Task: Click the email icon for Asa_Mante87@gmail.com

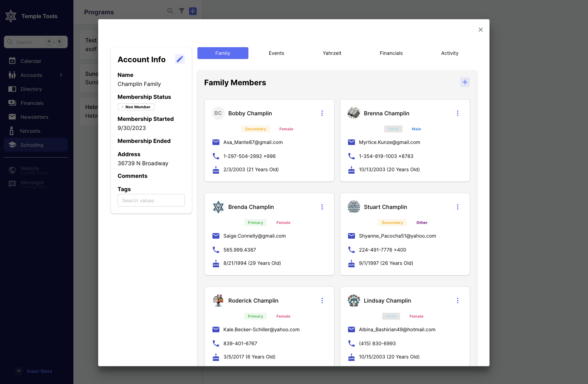Action: [x=216, y=142]
